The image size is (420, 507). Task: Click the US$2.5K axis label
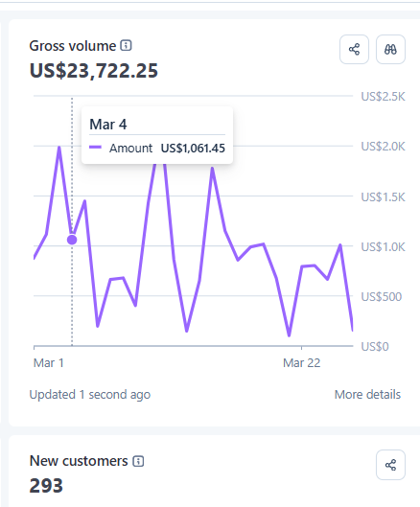tap(383, 97)
